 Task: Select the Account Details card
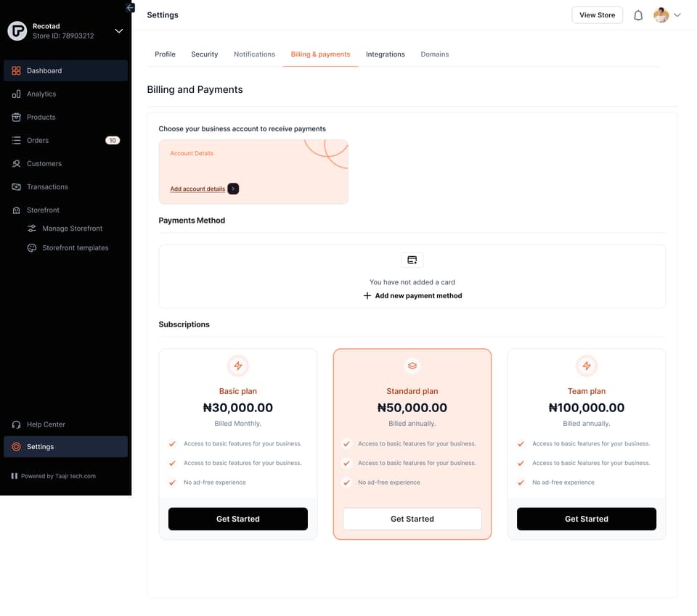(253, 172)
